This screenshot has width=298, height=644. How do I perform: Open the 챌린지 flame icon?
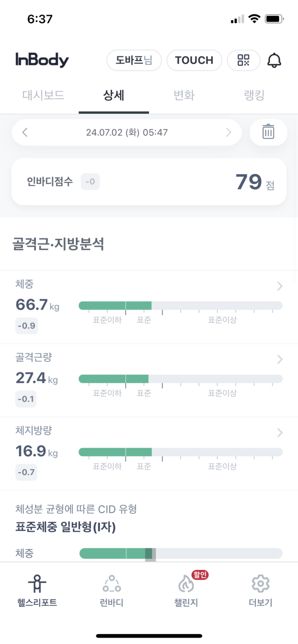click(186, 585)
